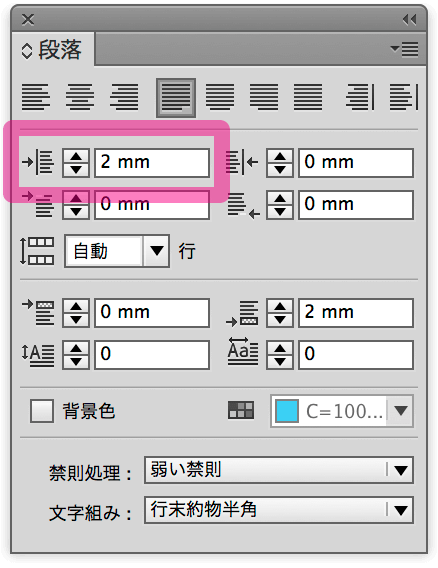
Task: Select the justify all lines icon
Action: click(308, 97)
